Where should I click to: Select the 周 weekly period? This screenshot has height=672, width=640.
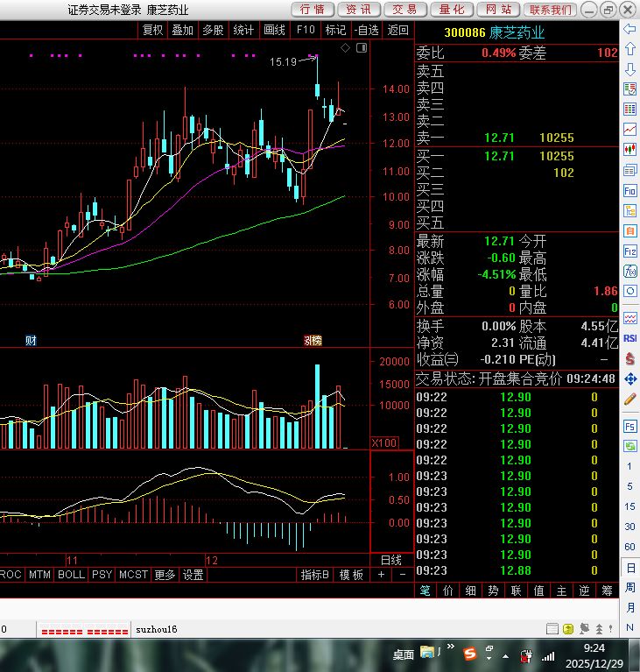point(630,587)
